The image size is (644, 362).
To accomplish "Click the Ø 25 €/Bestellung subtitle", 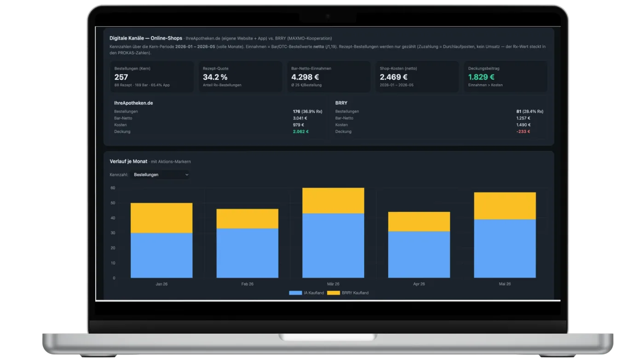I will pos(306,85).
